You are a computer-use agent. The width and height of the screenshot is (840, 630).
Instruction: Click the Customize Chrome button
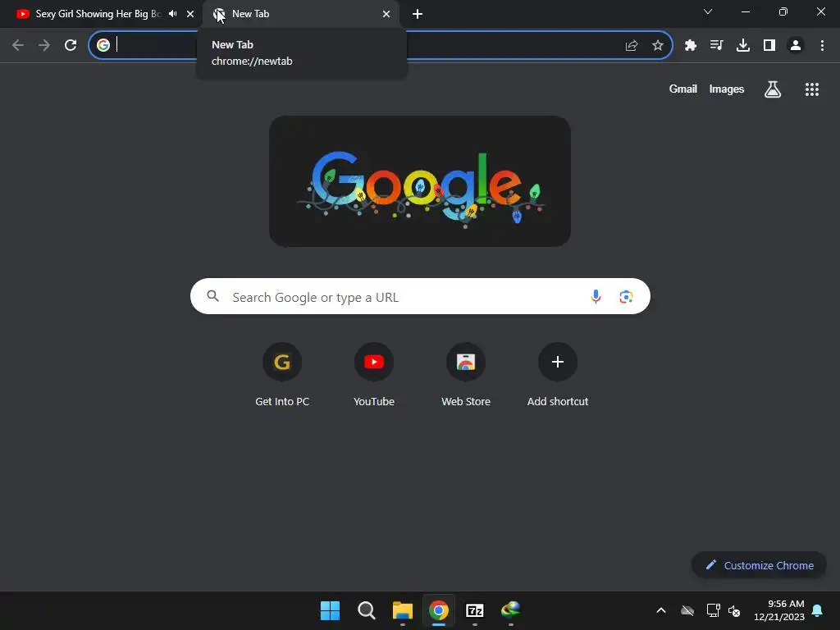(x=759, y=565)
